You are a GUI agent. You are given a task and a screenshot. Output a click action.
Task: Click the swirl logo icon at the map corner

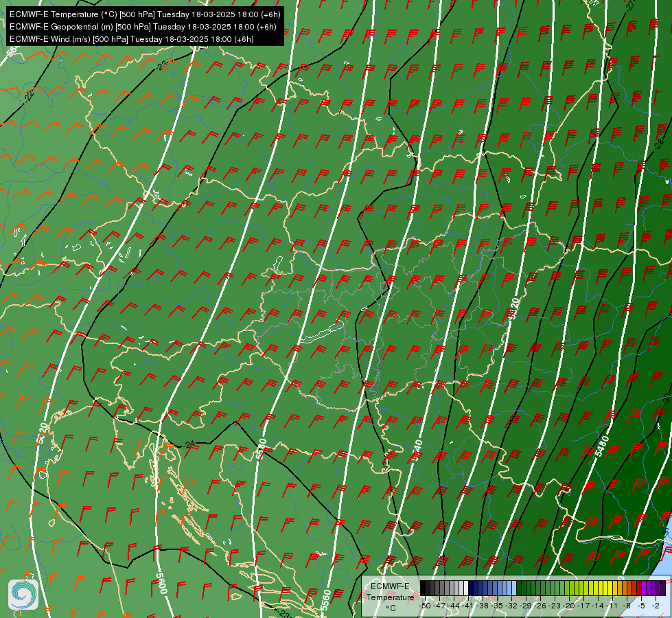(x=23, y=595)
